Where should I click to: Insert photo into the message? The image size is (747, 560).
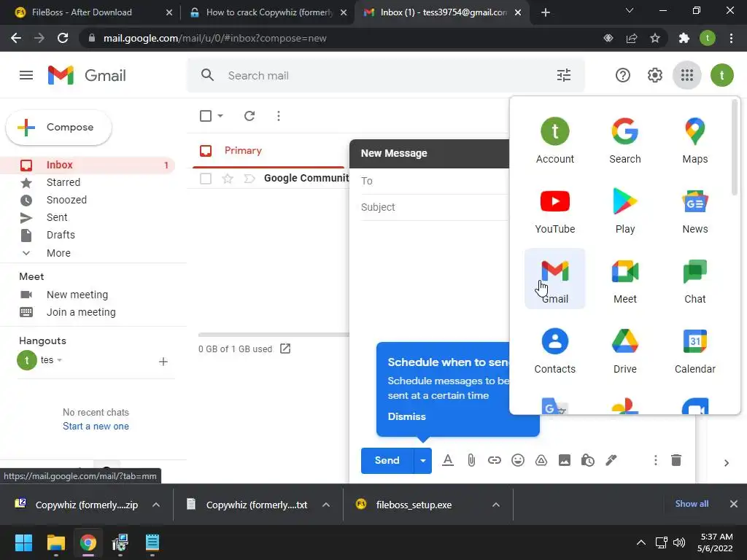pyautogui.click(x=565, y=461)
